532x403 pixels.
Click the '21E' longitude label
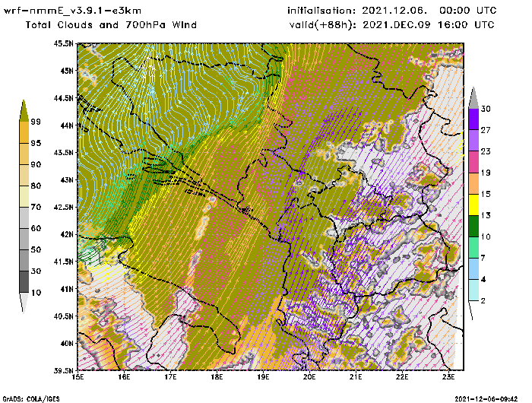point(356,377)
